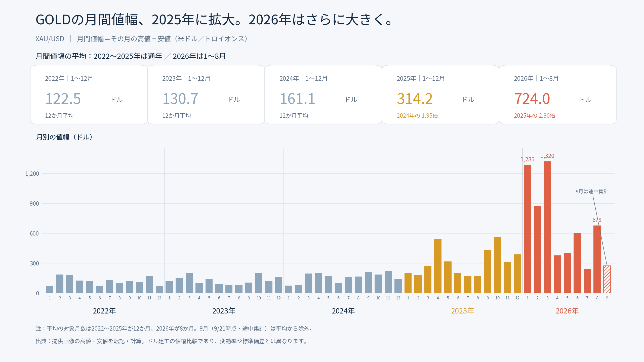Screen dimensions: 644x362
Task: Click the 122.5 average value for 2022
Action: [63, 99]
